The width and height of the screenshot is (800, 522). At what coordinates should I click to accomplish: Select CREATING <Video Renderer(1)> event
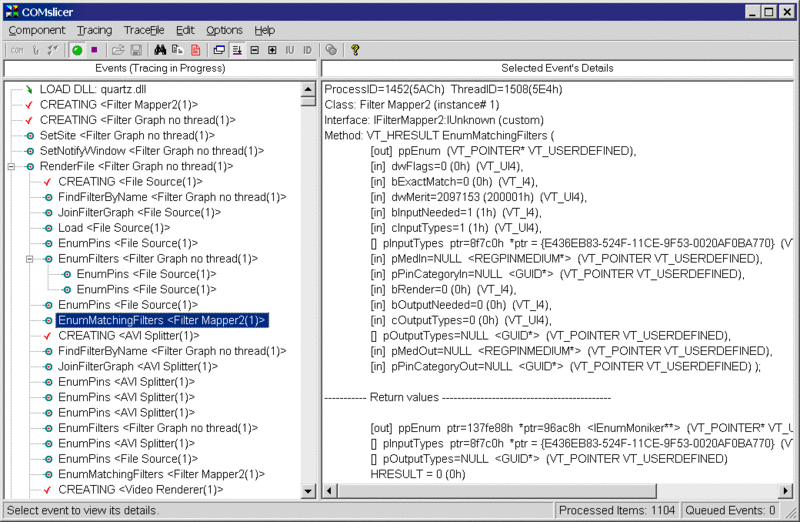tap(141, 489)
